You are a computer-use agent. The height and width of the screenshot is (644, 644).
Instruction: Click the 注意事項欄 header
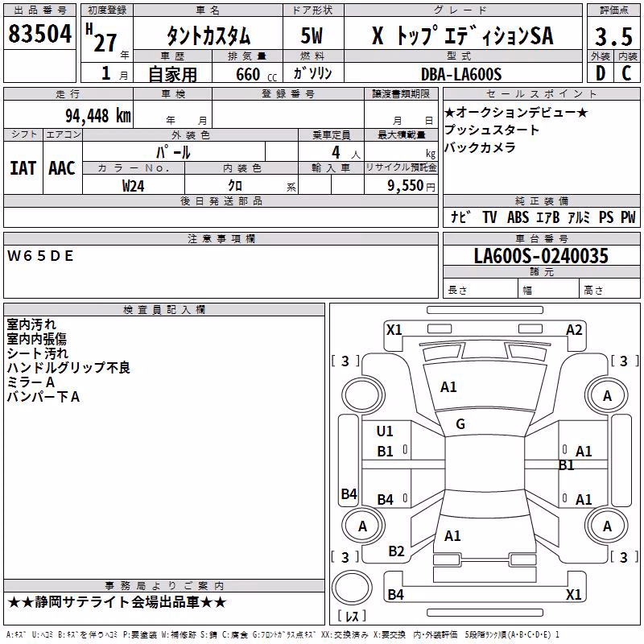(221, 238)
